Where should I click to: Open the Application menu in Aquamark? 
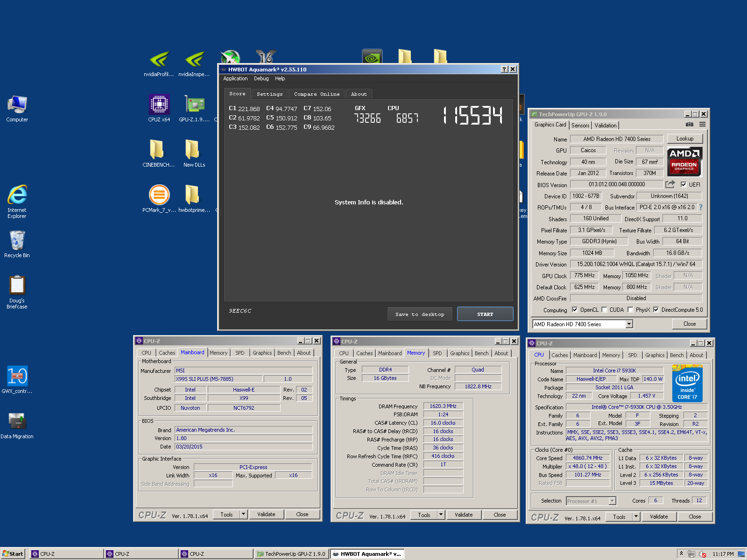235,78
